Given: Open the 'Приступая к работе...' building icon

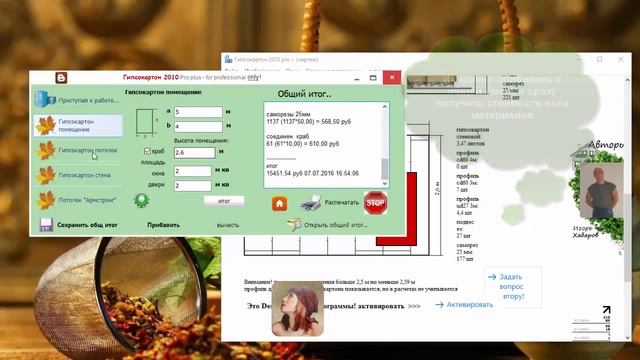Looking at the screenshot, I should coord(45,100).
